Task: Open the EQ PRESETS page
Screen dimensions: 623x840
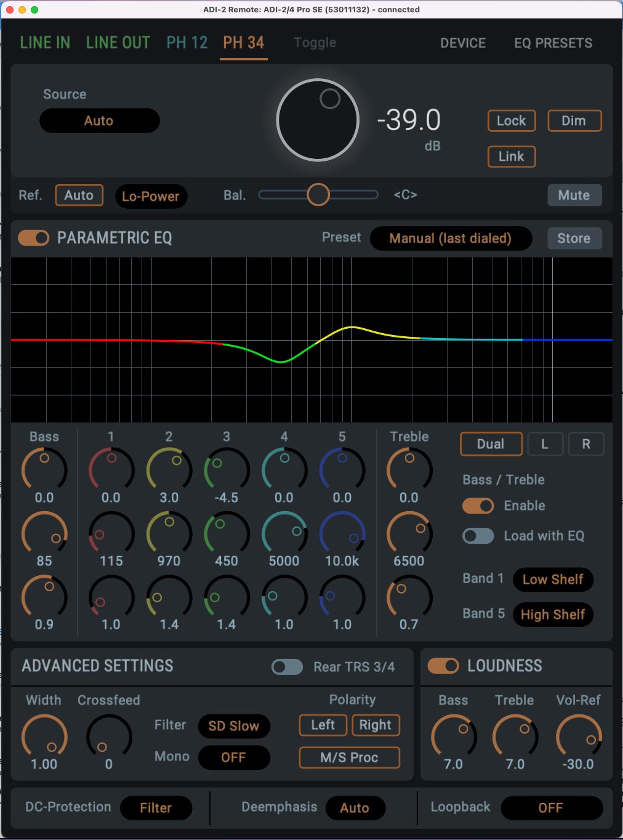Action: (x=553, y=43)
